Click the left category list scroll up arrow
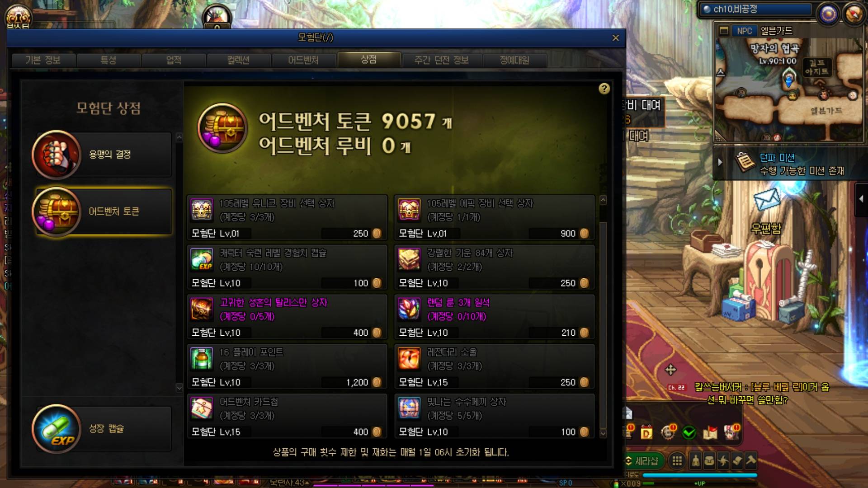Image resolution: width=868 pixels, height=488 pixels. tap(179, 137)
